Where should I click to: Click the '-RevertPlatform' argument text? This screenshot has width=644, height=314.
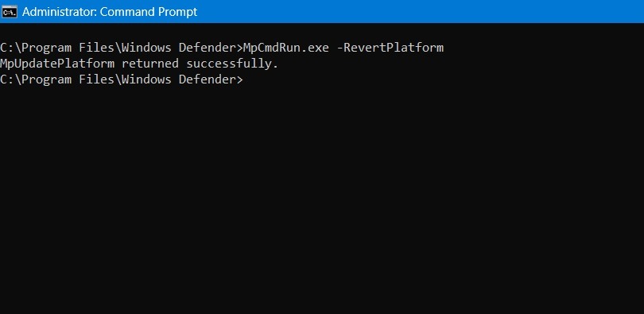390,48
